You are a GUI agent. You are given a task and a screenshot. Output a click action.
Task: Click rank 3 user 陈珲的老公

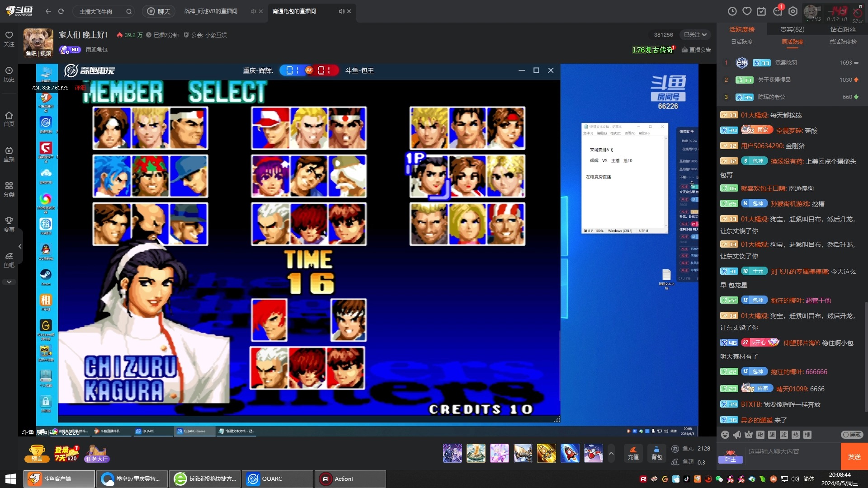click(x=771, y=97)
